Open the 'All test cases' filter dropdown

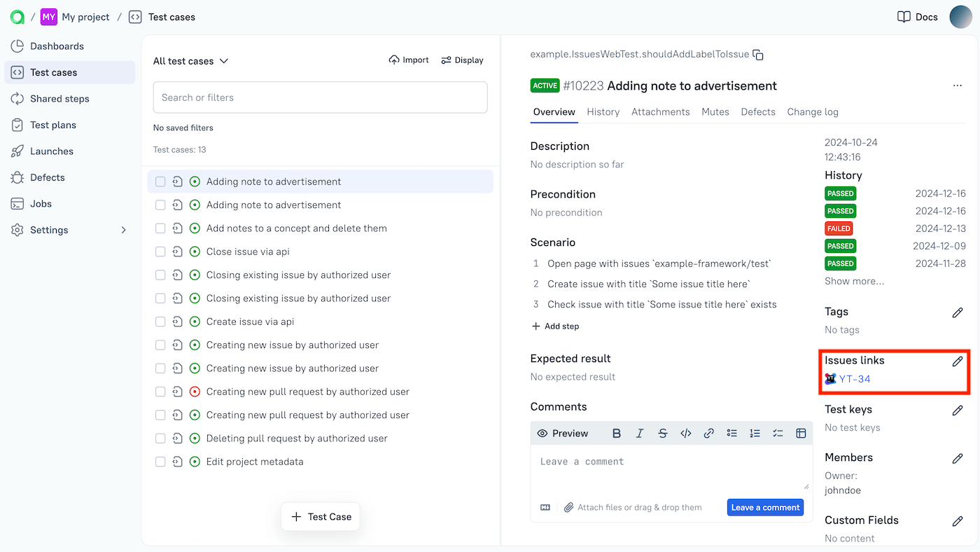click(x=190, y=61)
